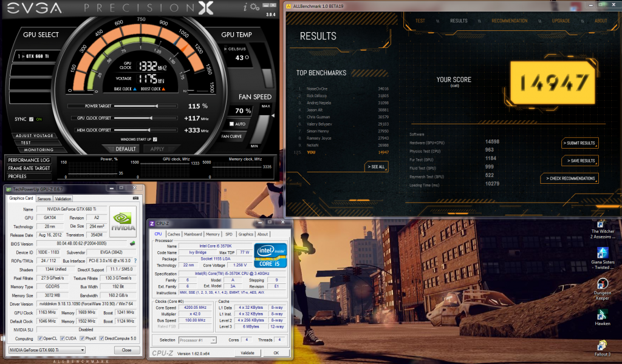
Task: Switch to the Sensors tab in GPU-Z
Action: point(44,199)
